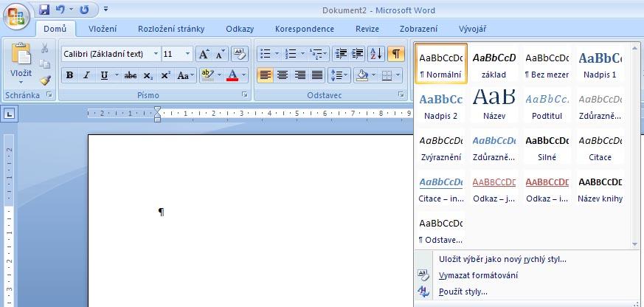Choose Uložit výběr jako nový rychlý styl

click(x=502, y=259)
